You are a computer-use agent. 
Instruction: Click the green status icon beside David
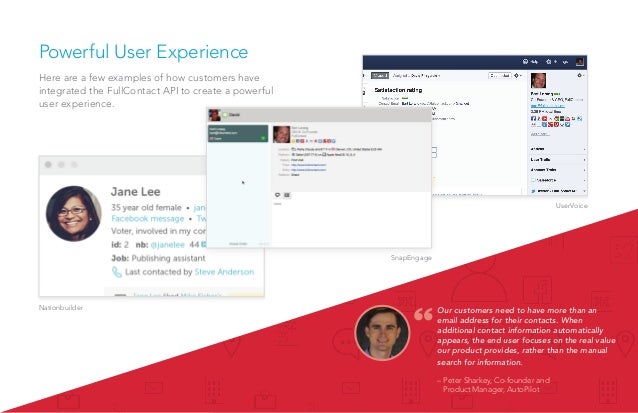[225, 115]
